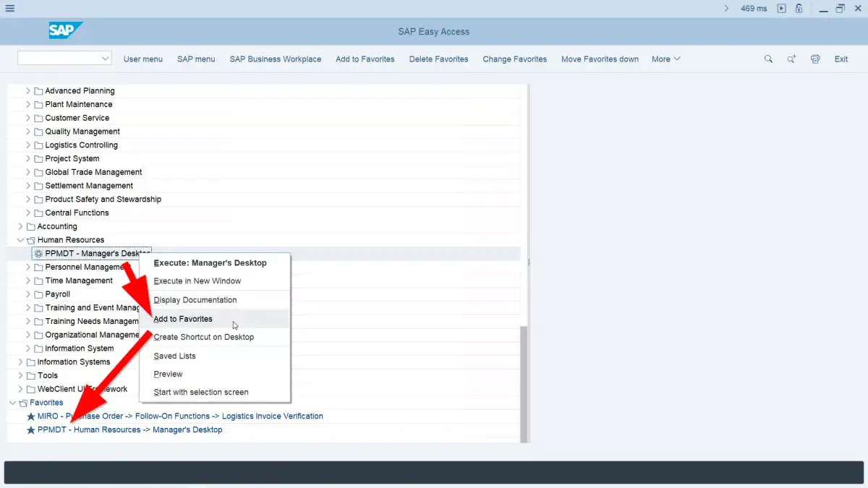This screenshot has width=868, height=488.
Task: Click the gear icon of PPMDT transaction
Action: click(x=38, y=254)
